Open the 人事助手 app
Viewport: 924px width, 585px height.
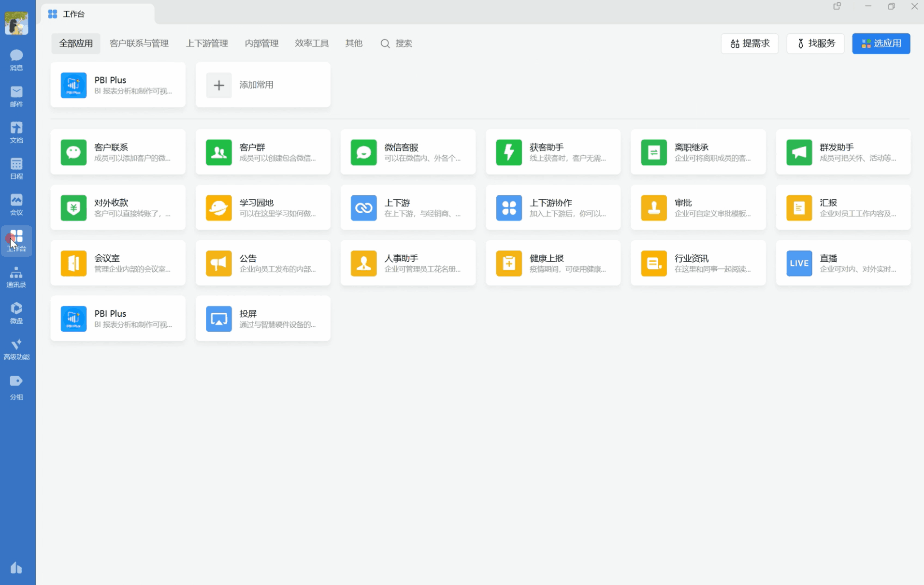[x=408, y=263]
